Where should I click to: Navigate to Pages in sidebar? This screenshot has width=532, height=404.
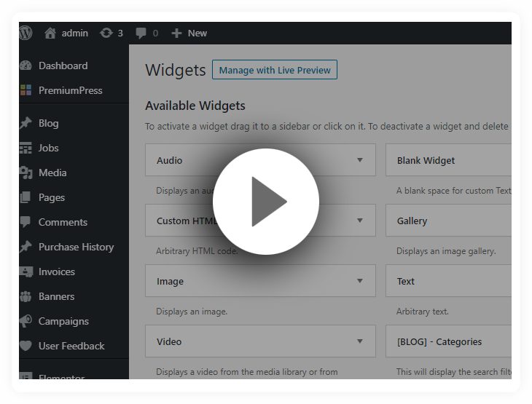point(52,197)
